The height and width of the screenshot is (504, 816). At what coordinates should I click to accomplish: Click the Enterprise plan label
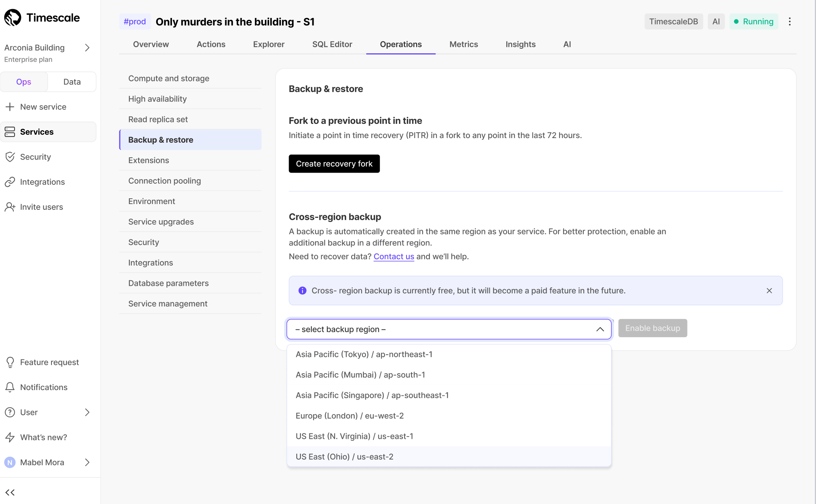(x=28, y=59)
